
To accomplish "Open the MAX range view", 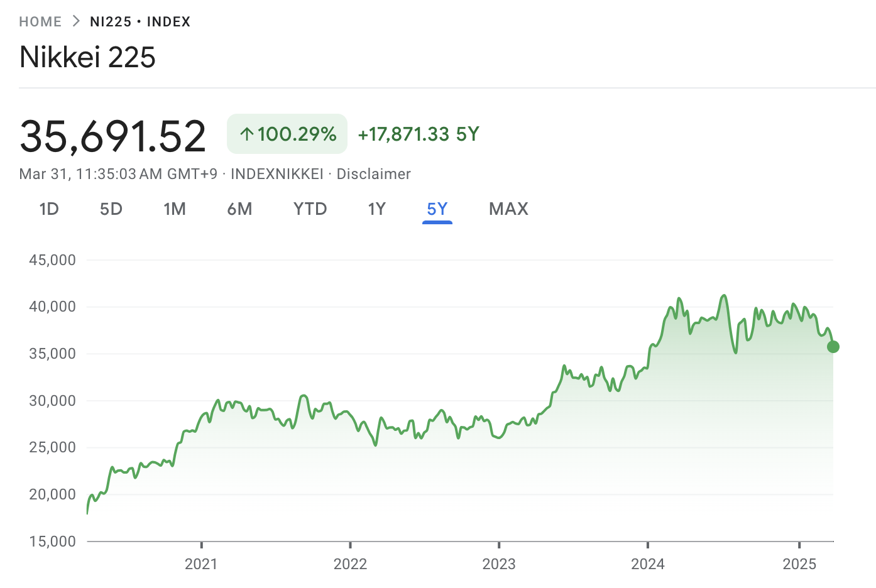I will click(508, 209).
